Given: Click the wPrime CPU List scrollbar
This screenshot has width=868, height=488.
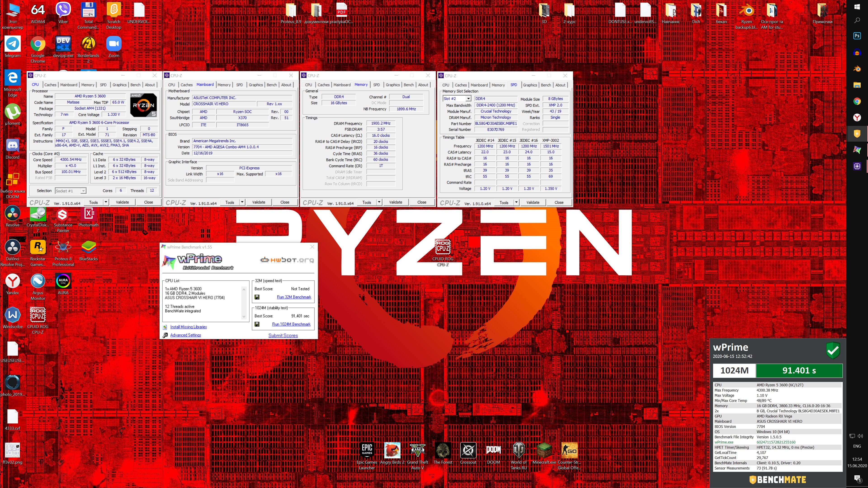Looking at the screenshot, I should point(244,303).
